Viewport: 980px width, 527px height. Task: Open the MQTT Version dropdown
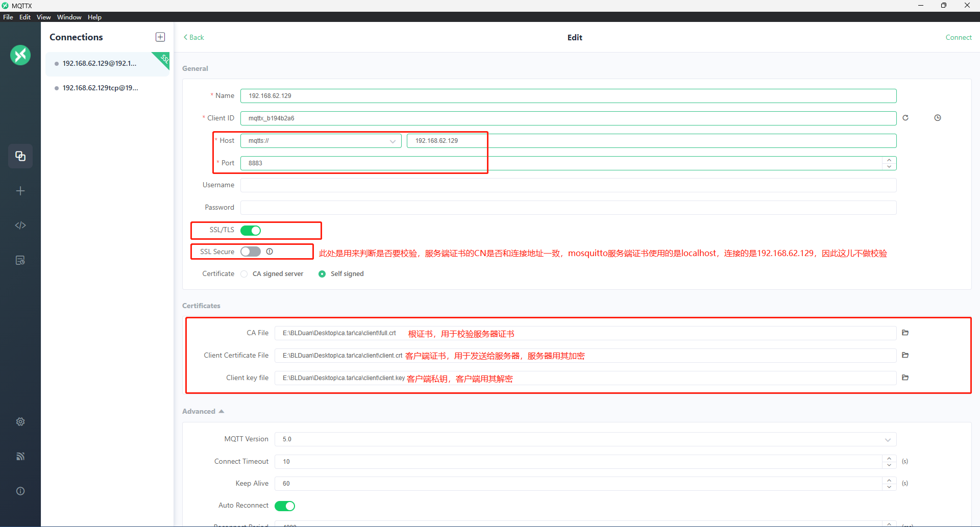tap(888, 439)
